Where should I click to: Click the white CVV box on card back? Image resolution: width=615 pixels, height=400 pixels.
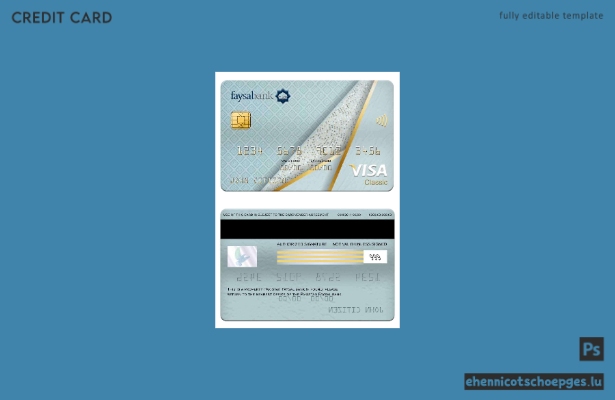coord(375,257)
